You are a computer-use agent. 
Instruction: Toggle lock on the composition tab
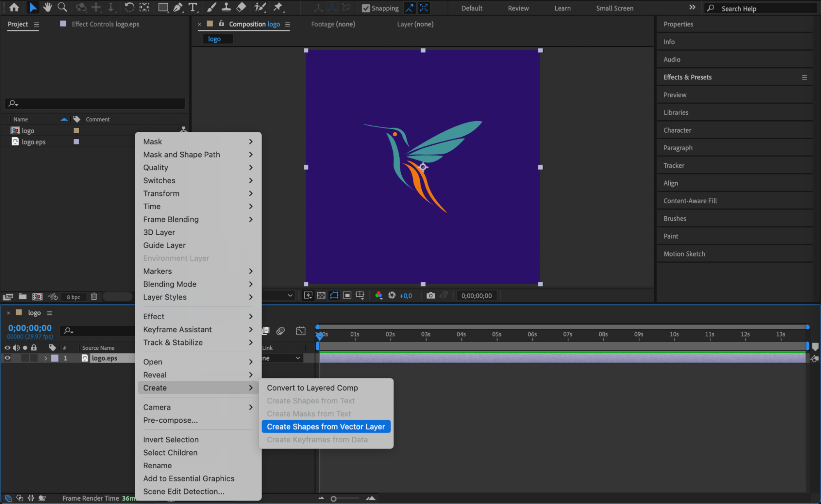[221, 24]
